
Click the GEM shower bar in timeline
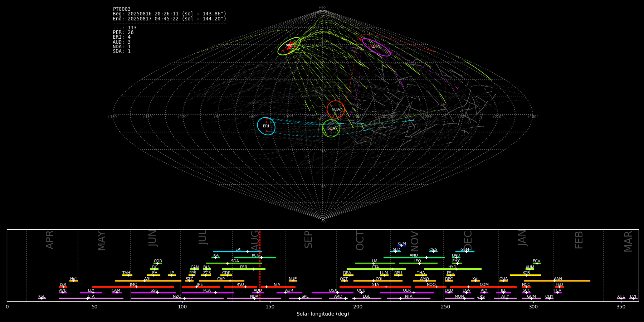465,252
